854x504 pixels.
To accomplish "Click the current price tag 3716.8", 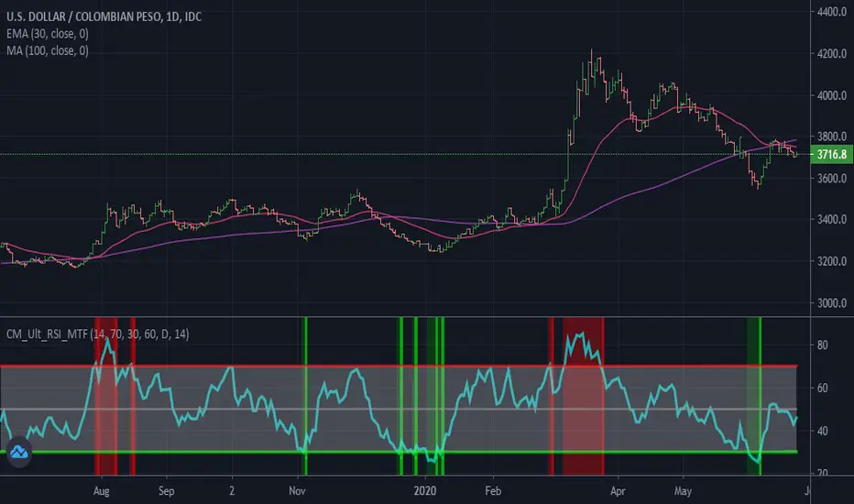I will click(831, 154).
